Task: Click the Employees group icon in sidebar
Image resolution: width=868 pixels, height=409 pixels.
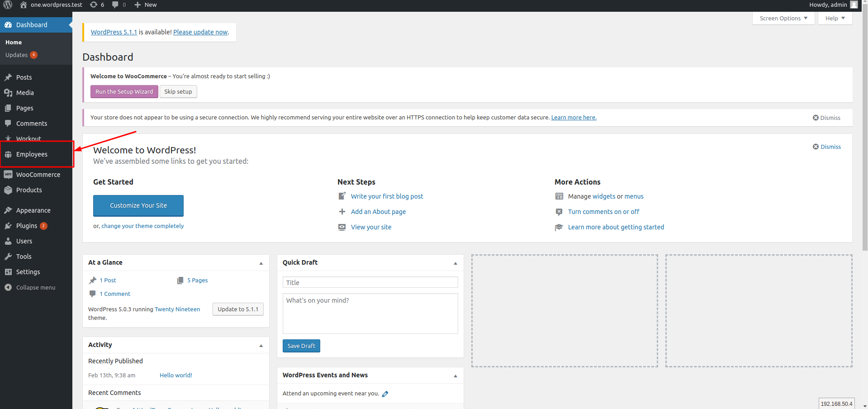Action: tap(8, 154)
